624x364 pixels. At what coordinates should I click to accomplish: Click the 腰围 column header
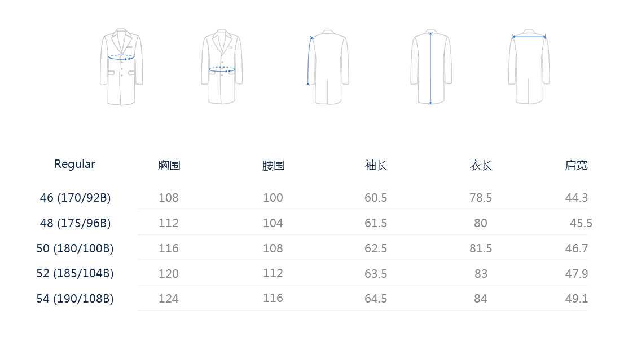coord(274,165)
